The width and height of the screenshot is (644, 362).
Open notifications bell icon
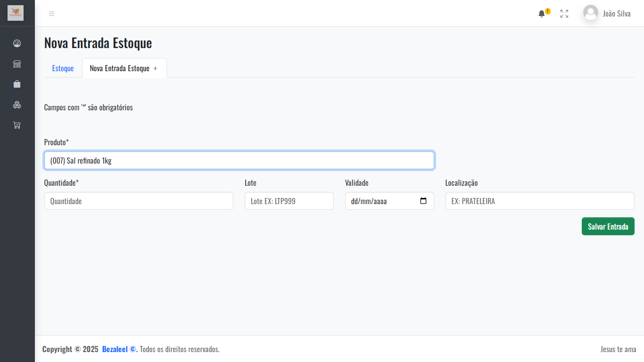pos(542,14)
